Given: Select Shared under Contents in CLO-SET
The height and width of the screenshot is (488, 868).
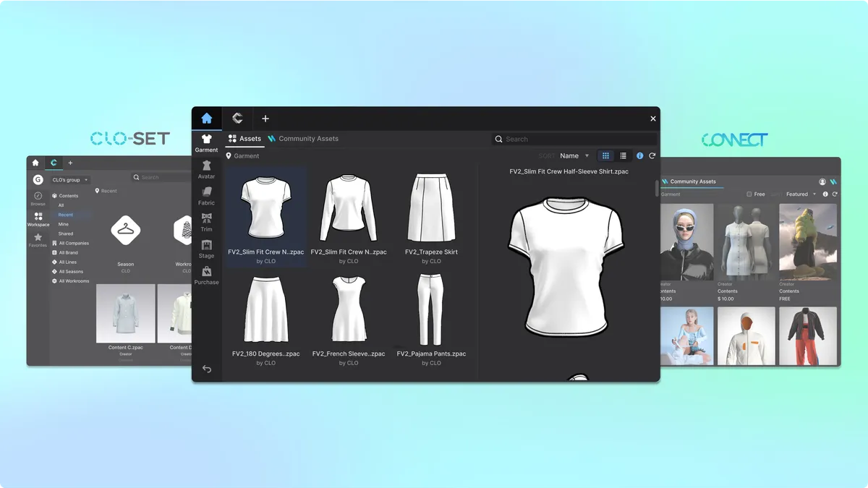Looking at the screenshot, I should (66, 234).
